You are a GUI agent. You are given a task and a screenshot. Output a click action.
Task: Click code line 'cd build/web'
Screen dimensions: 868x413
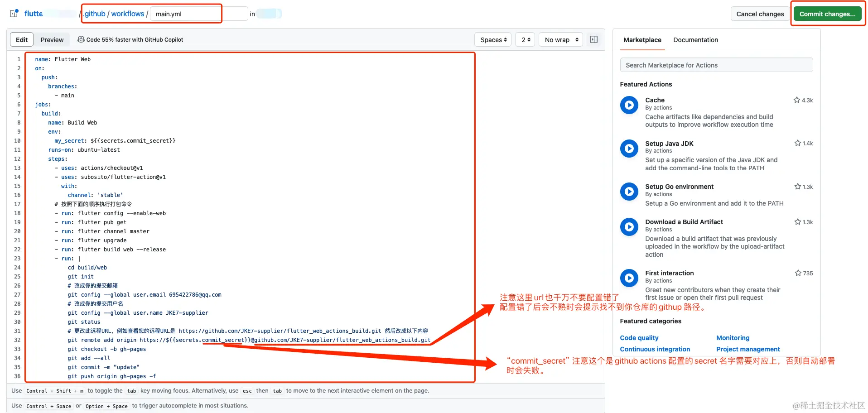[87, 268]
